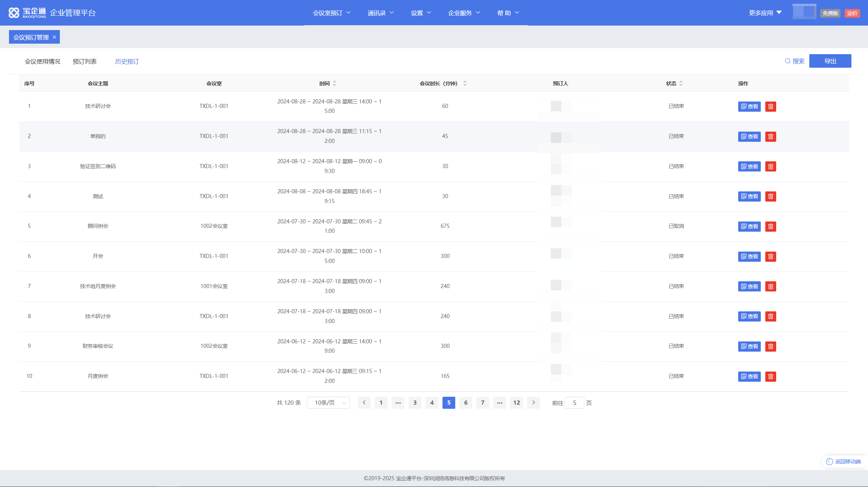Open the 企业服务 menu
The width and height of the screenshot is (868, 487).
[x=464, y=13]
